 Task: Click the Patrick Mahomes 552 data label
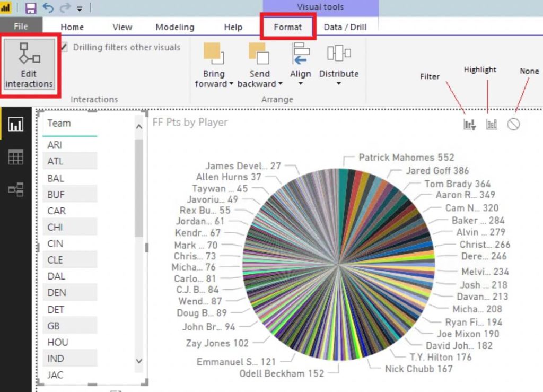tap(406, 157)
